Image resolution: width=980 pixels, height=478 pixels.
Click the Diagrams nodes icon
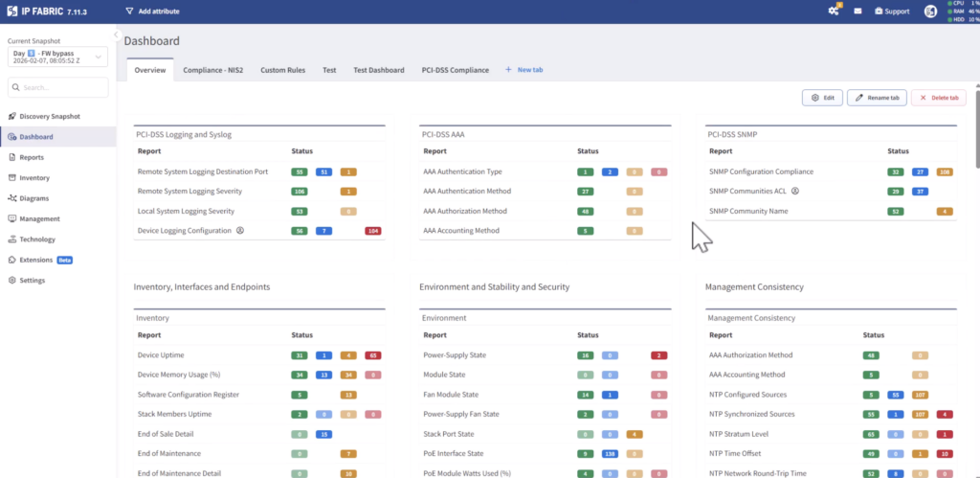[x=11, y=198]
